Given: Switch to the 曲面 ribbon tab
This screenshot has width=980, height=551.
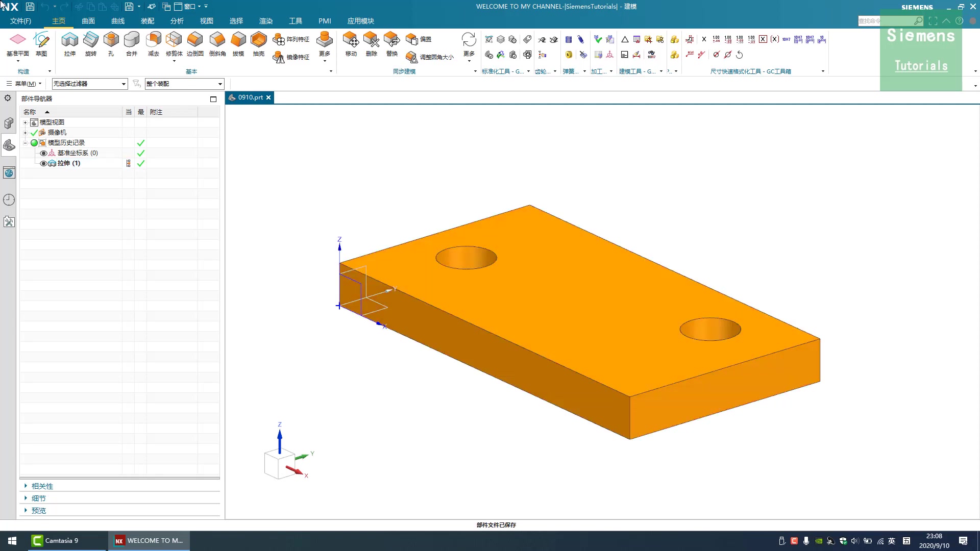Looking at the screenshot, I should [x=88, y=21].
